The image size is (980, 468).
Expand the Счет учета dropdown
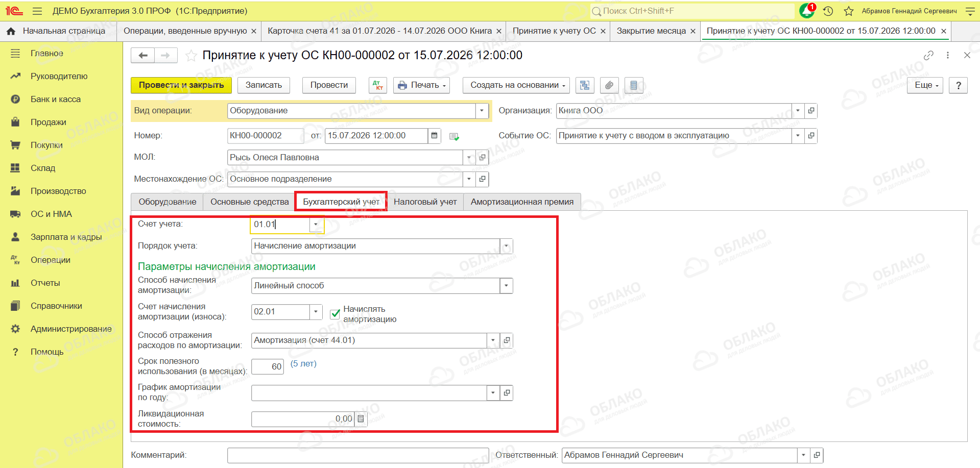316,225
